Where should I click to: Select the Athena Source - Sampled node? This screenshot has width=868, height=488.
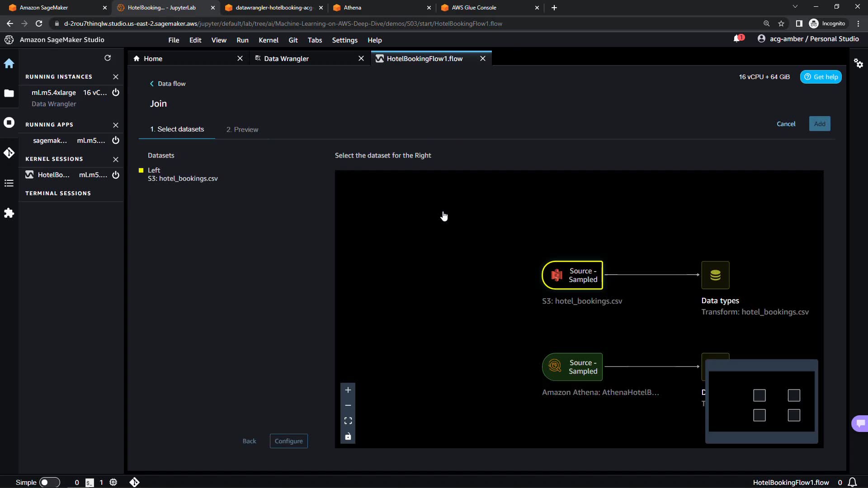pyautogui.click(x=572, y=367)
